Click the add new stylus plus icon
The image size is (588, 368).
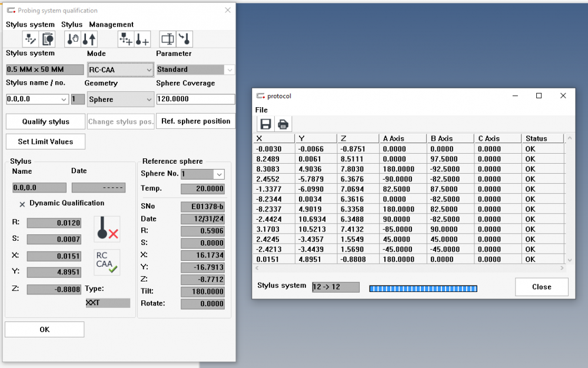coord(142,39)
